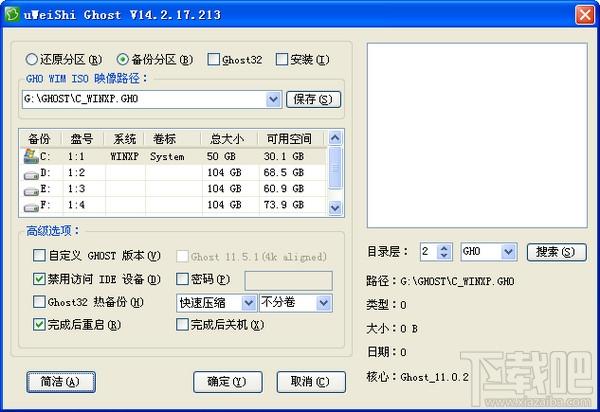Enable Ghost32 热备份 (H) checkbox
Image resolution: width=600 pixels, height=412 pixels.
point(39,302)
